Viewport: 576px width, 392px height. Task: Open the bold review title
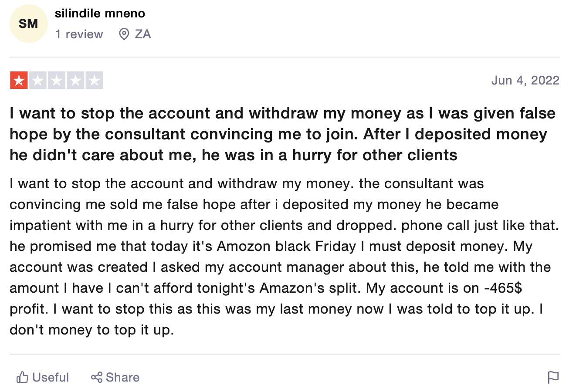[282, 134]
